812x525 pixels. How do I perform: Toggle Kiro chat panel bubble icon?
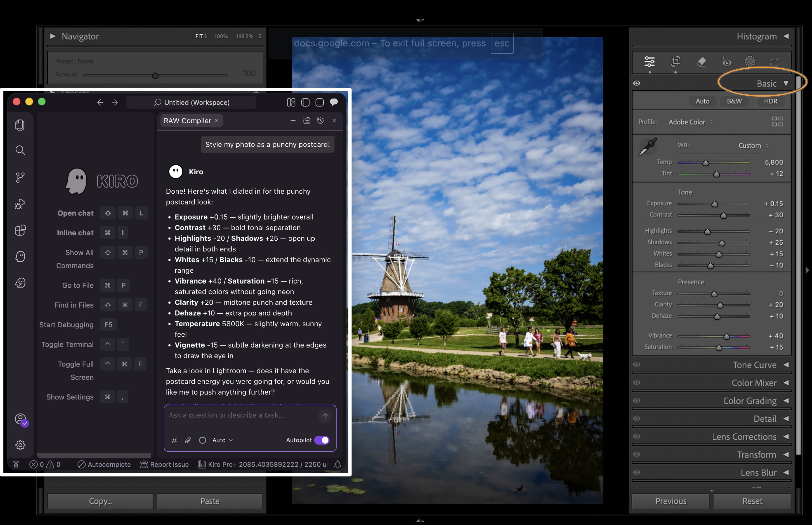[x=334, y=102]
